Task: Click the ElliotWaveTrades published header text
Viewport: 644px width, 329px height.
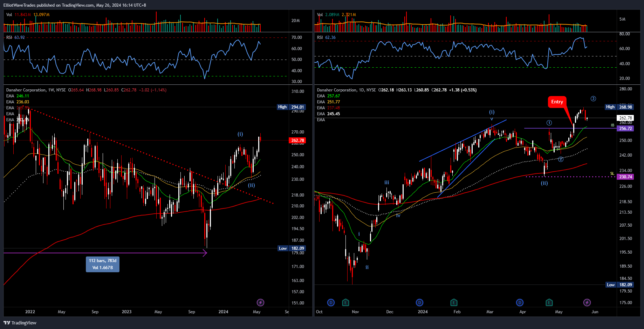Action: (x=74, y=5)
